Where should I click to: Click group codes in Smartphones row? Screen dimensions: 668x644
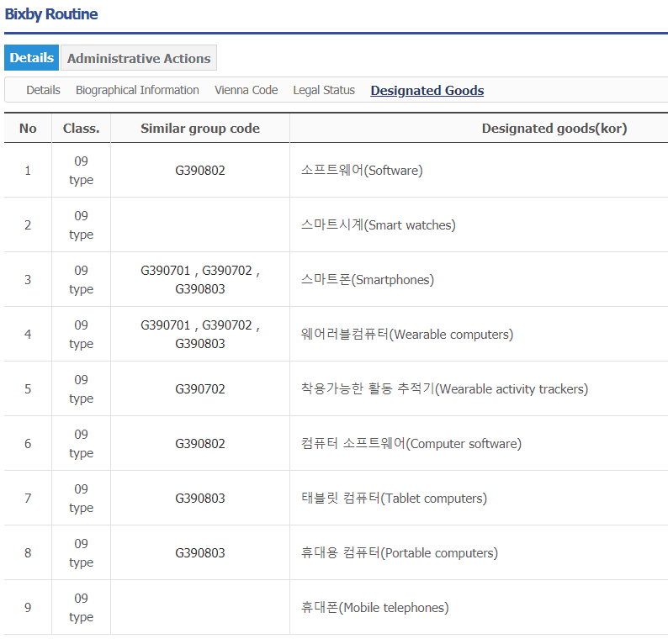pyautogui.click(x=200, y=279)
